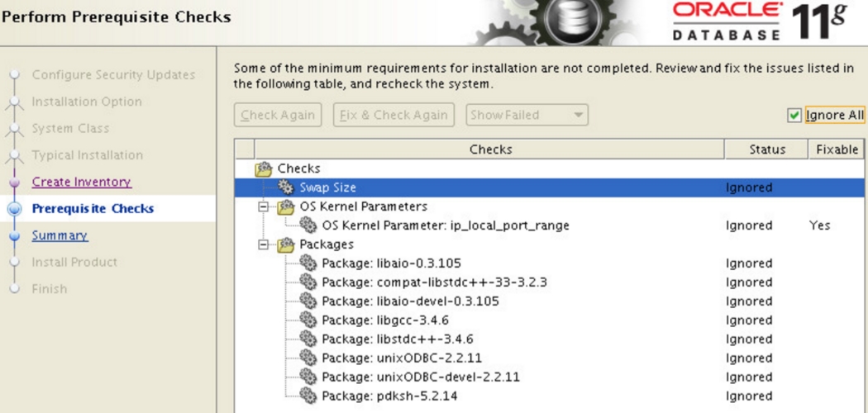Click the gear icon for libgcc-3.4.6 package
The height and width of the screenshot is (413, 868).
[309, 320]
